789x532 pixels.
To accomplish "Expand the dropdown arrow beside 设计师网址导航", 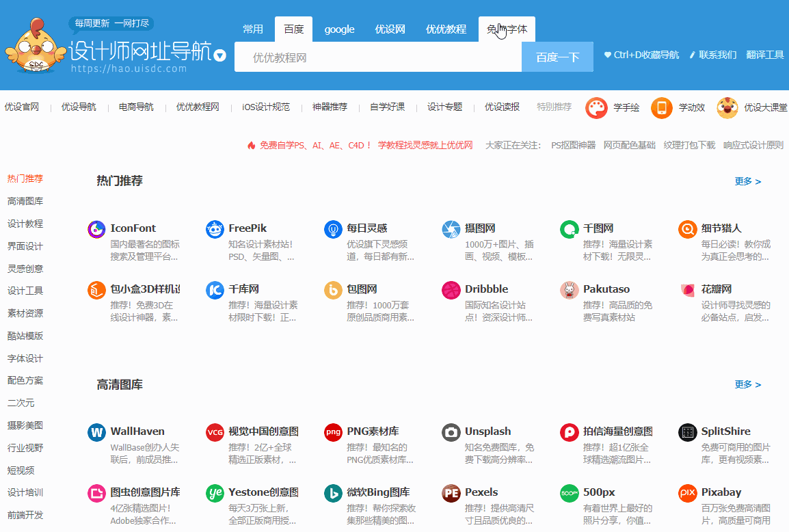I will coord(220,55).
